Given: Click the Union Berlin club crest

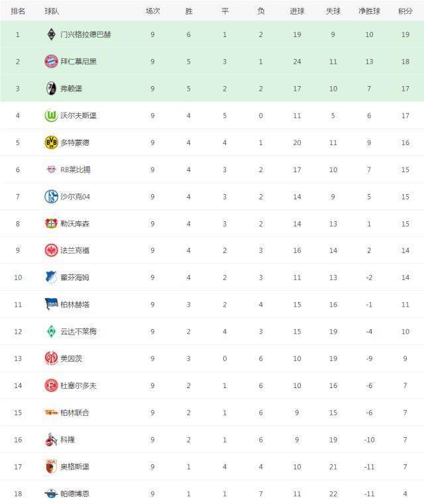Looking at the screenshot, I should (x=51, y=413).
